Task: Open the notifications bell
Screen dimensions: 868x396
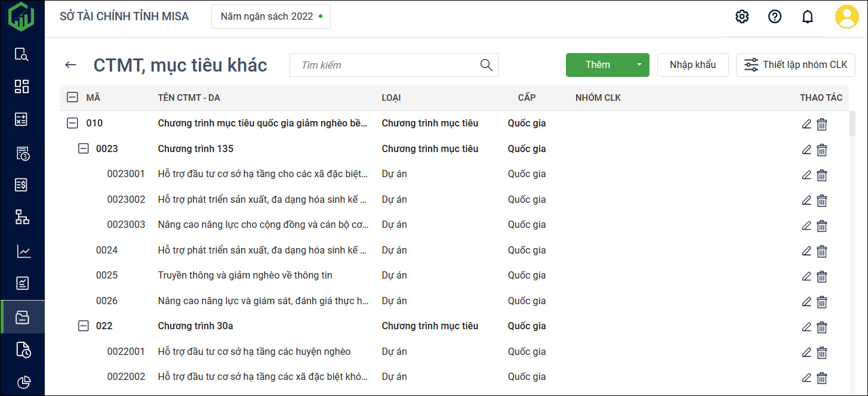Action: (808, 17)
